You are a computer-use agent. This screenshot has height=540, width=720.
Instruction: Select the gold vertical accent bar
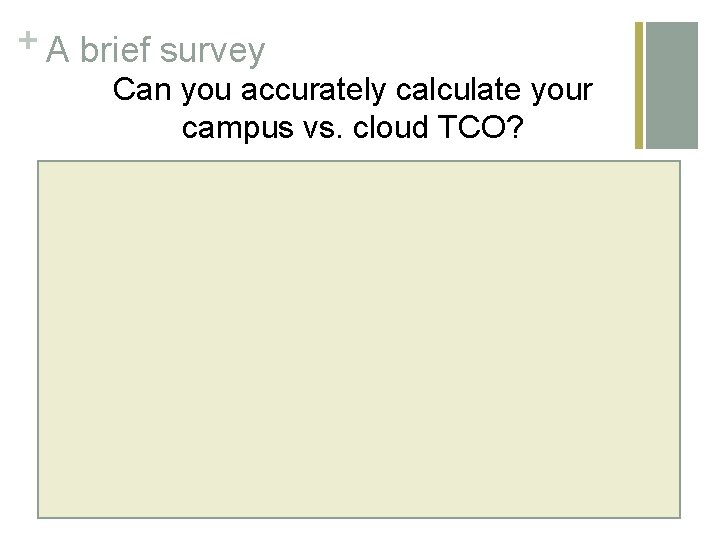(639, 85)
